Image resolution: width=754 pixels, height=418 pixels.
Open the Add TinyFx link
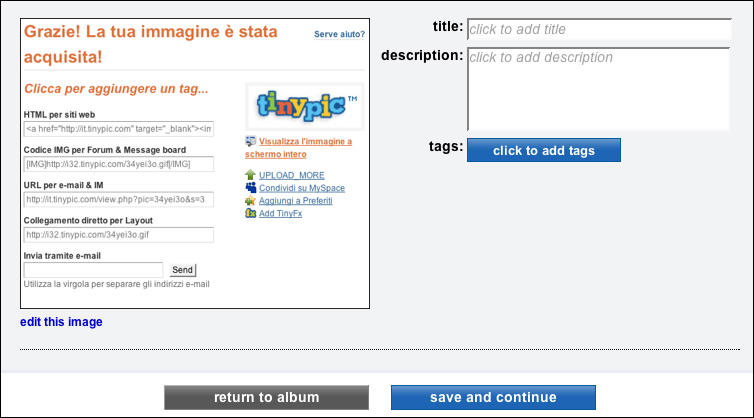click(280, 214)
